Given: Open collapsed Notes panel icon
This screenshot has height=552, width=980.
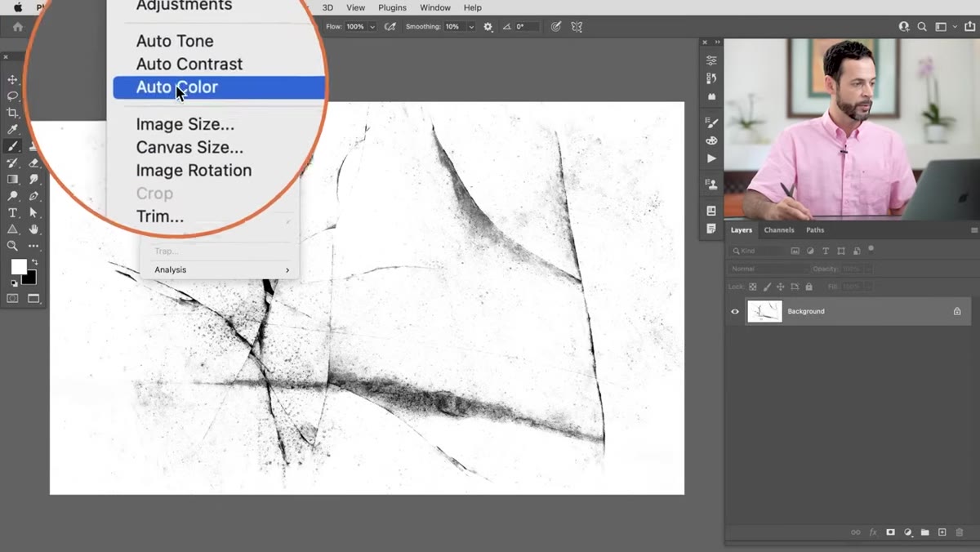Looking at the screenshot, I should click(711, 229).
